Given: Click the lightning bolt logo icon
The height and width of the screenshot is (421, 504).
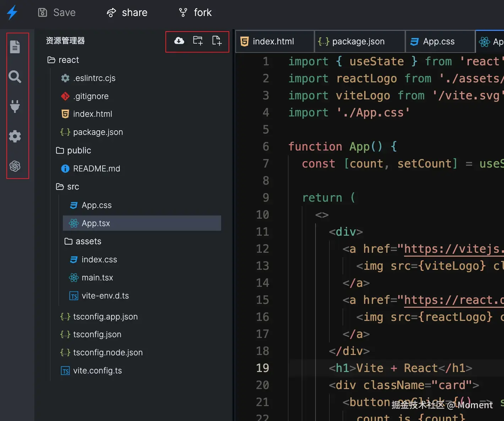Looking at the screenshot, I should 12,12.
